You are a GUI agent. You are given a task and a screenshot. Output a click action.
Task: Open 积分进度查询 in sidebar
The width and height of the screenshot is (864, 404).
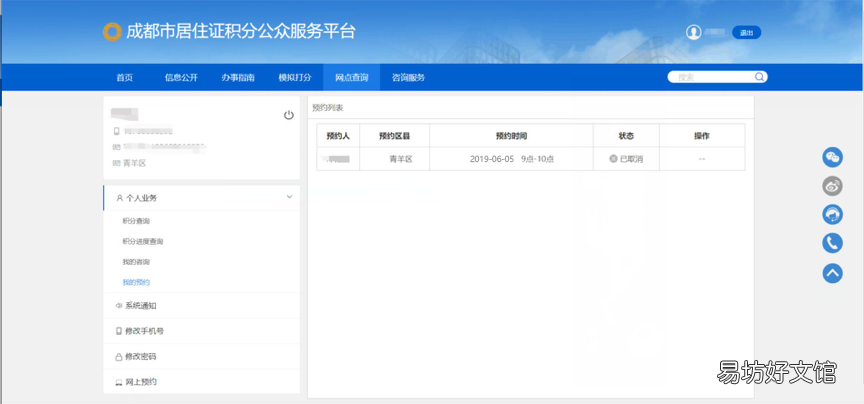point(143,241)
